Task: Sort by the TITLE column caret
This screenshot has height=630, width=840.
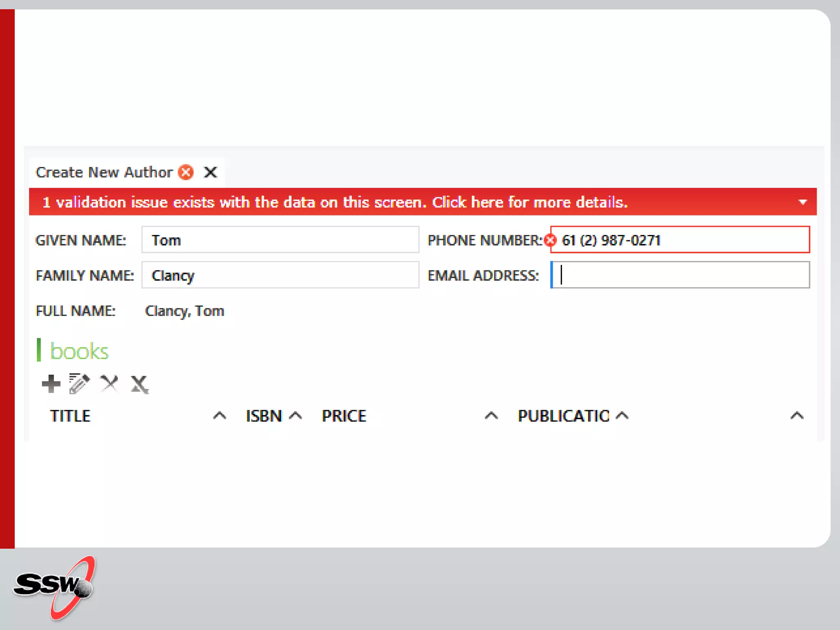Action: (x=219, y=416)
